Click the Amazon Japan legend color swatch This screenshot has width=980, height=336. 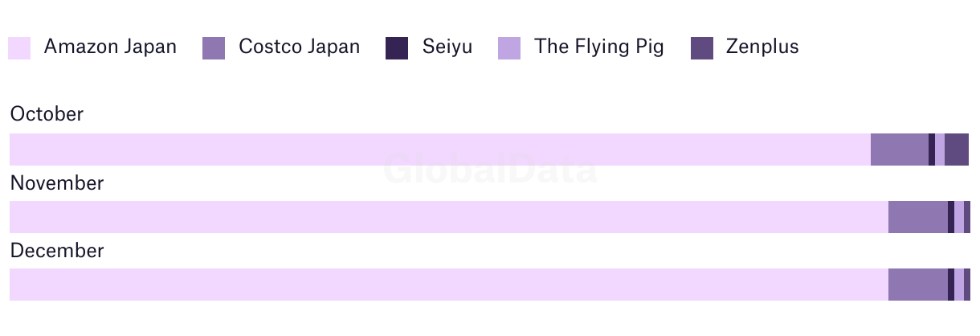[19, 48]
